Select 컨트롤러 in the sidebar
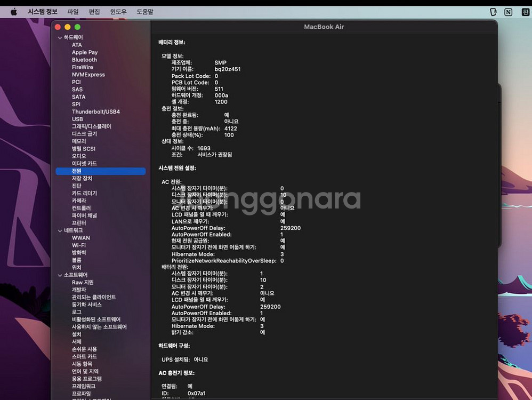The width and height of the screenshot is (532, 400). [81, 208]
